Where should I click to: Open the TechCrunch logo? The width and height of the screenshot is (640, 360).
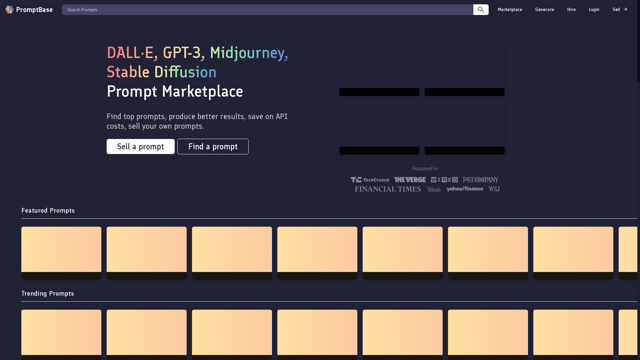pos(370,180)
